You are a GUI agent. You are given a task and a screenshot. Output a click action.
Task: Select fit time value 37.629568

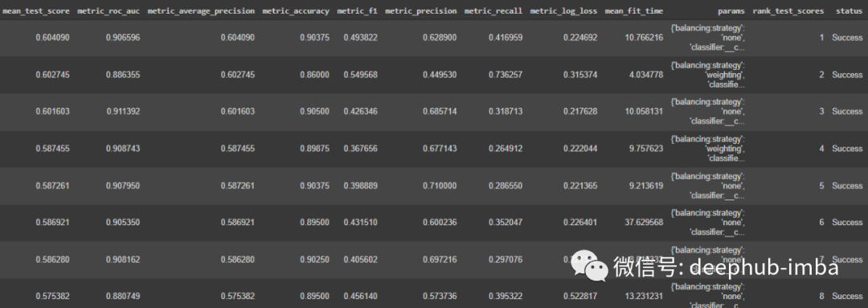[x=645, y=222]
